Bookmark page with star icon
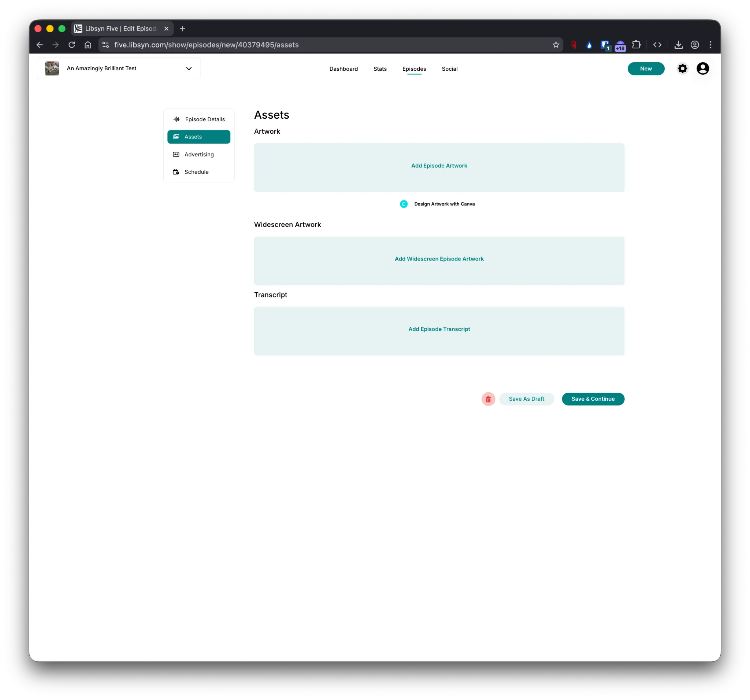Screen dimensions: 750x700 click(x=555, y=45)
